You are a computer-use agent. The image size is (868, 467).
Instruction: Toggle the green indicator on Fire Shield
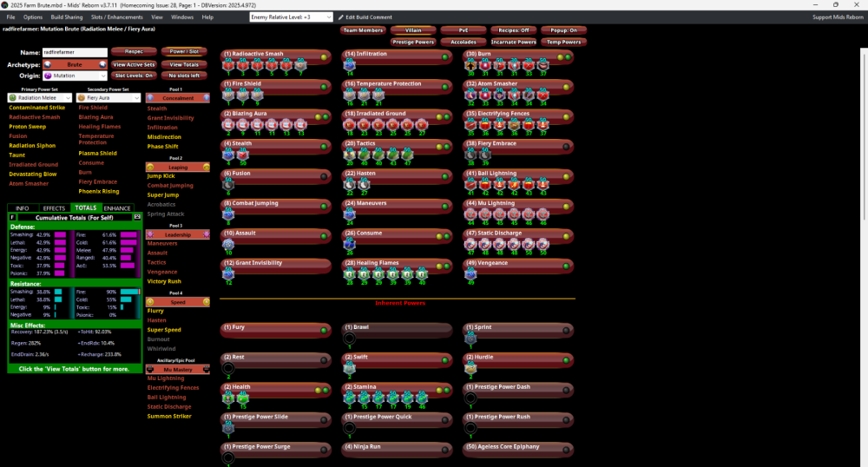pyautogui.click(x=324, y=84)
